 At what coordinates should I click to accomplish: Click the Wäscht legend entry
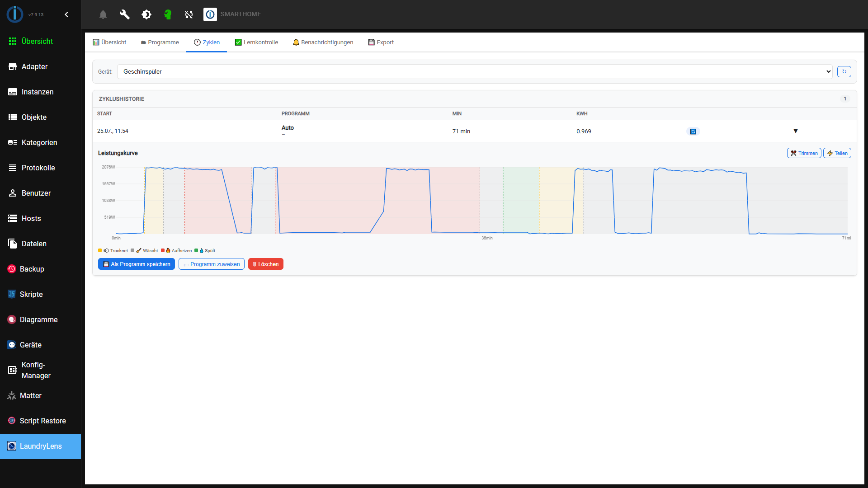coord(145,250)
